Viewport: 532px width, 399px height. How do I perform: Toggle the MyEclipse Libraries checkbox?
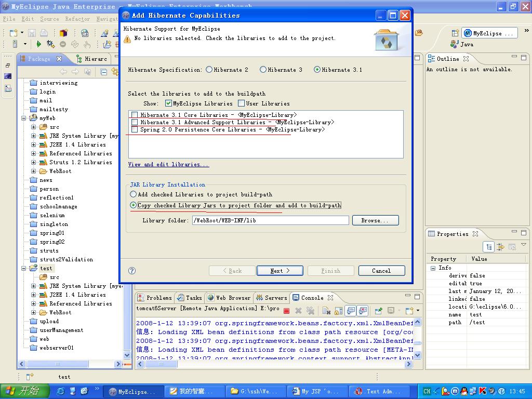168,103
